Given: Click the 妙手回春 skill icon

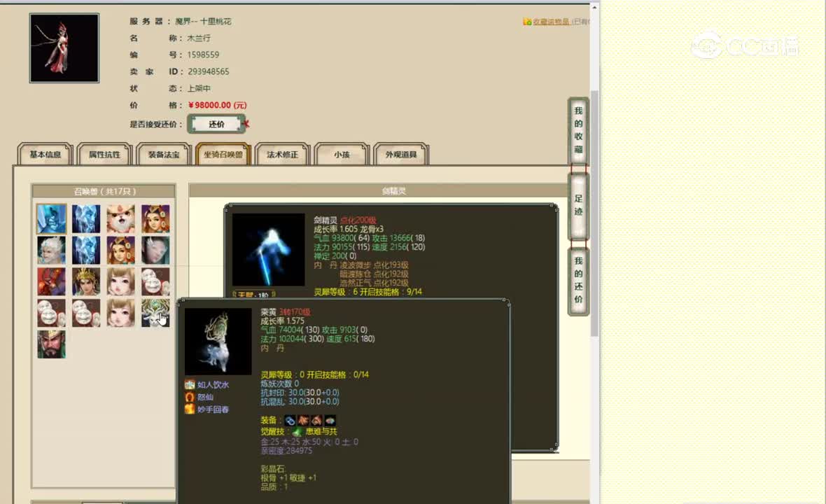Looking at the screenshot, I should click(x=190, y=409).
